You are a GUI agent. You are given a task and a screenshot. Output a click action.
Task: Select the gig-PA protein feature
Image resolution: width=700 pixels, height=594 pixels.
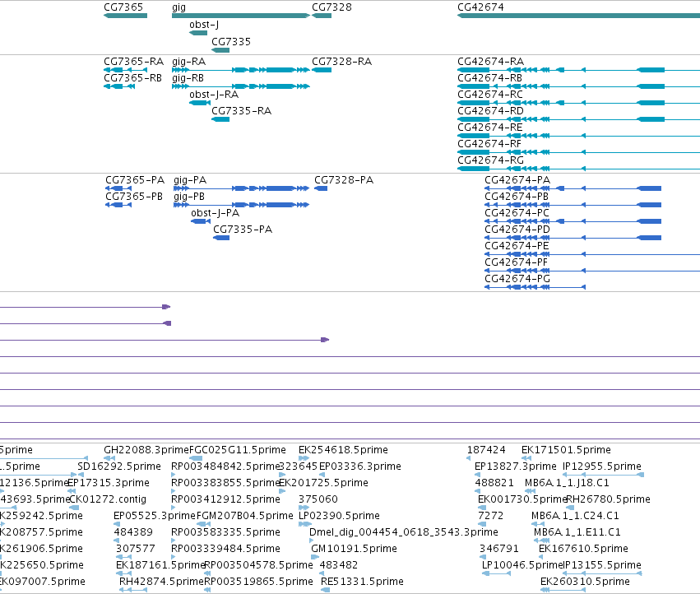[x=242, y=188]
